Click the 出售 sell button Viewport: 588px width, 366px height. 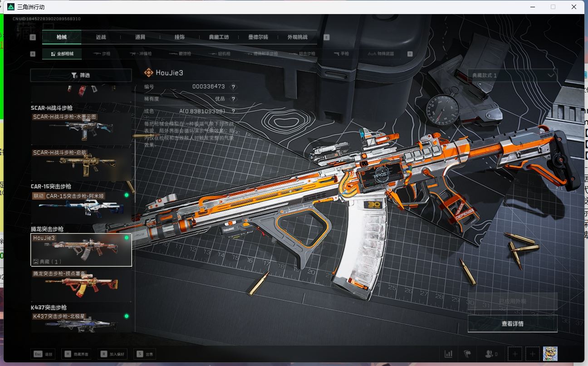(x=144, y=354)
